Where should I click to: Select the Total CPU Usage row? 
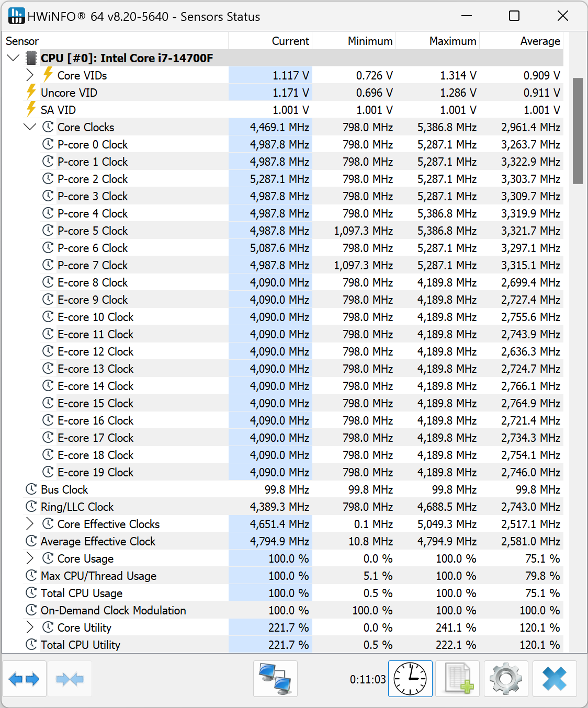pyautogui.click(x=82, y=593)
